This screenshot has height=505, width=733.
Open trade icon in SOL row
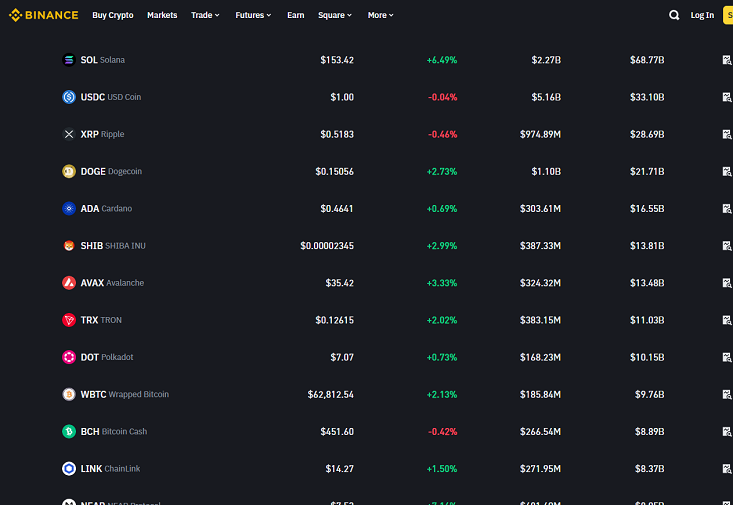tap(727, 60)
